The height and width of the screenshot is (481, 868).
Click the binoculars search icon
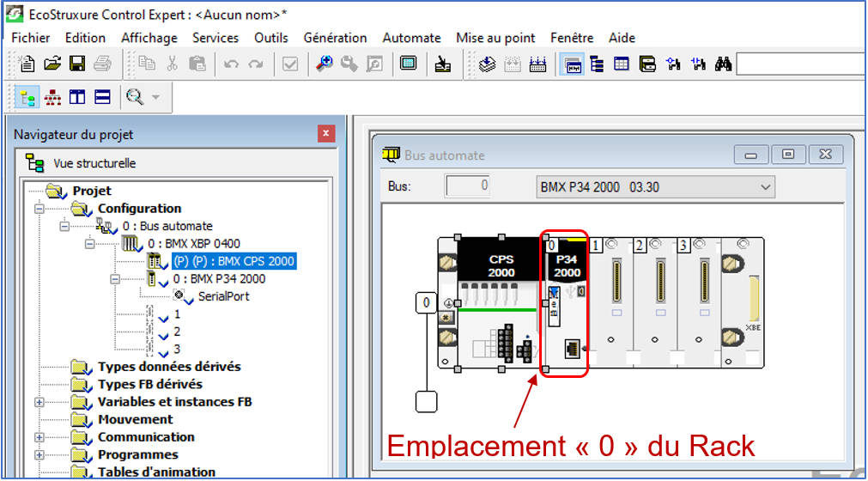[x=723, y=64]
